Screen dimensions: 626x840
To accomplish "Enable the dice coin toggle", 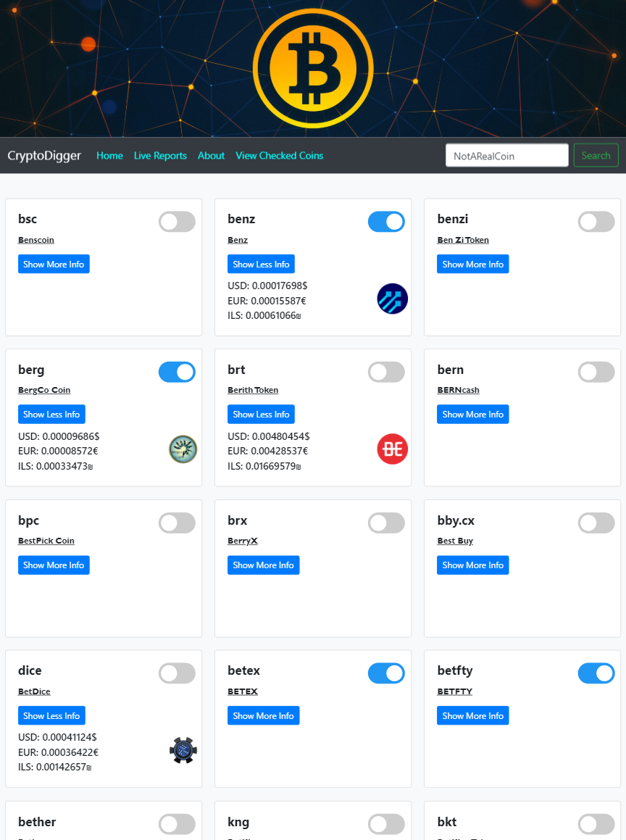I will pyautogui.click(x=178, y=673).
